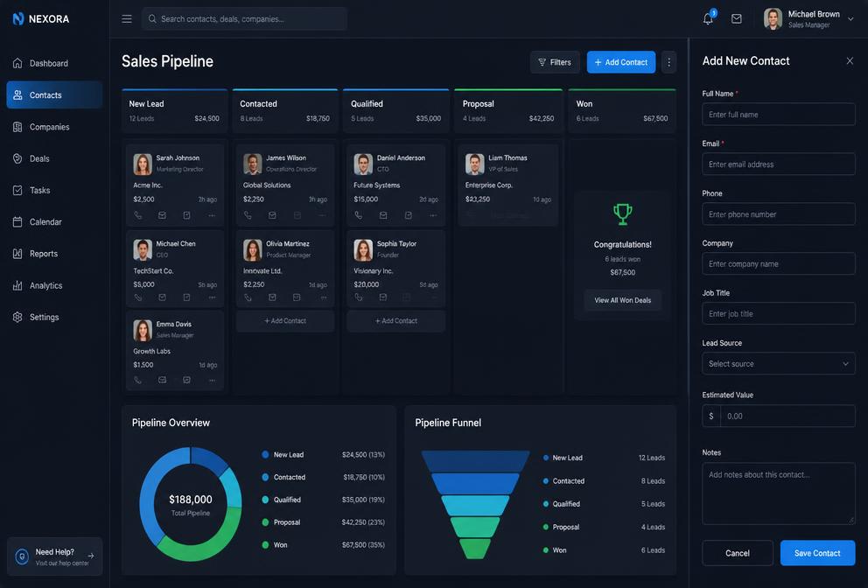
Task: Click the phone icon on James Wilson's card
Action: [248, 215]
